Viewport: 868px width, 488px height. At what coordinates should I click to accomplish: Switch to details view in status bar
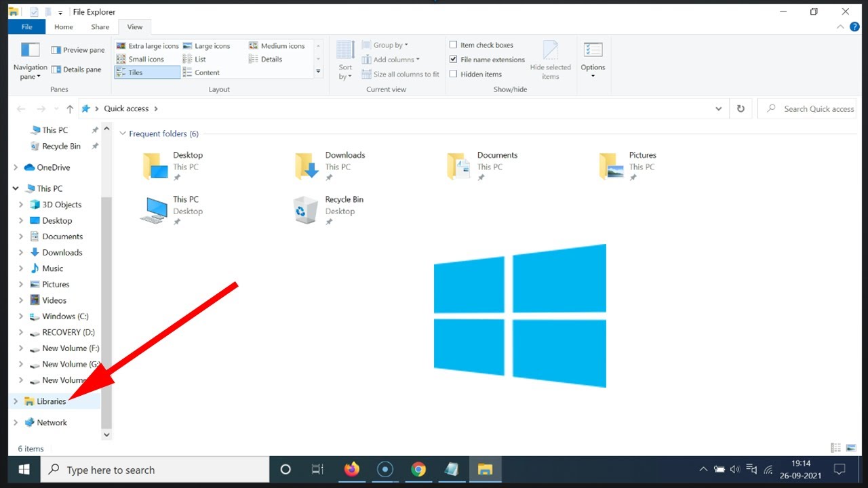tap(836, 448)
